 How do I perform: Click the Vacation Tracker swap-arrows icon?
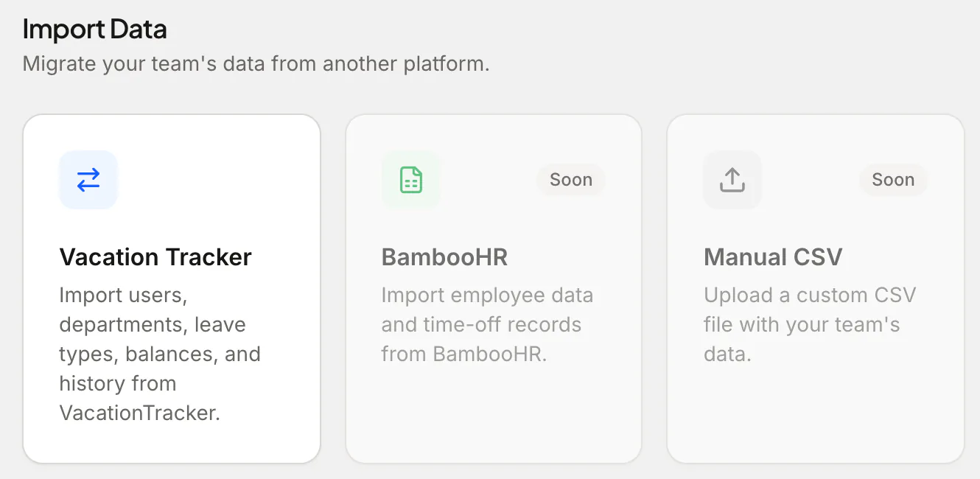click(88, 180)
